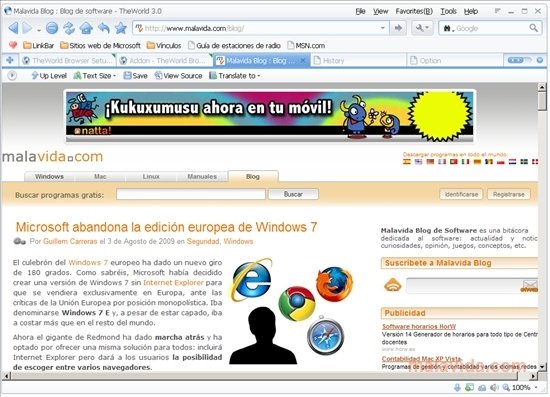The image size is (550, 397).
Task: Click in the Buscar programas gratis field
Action: point(191,194)
